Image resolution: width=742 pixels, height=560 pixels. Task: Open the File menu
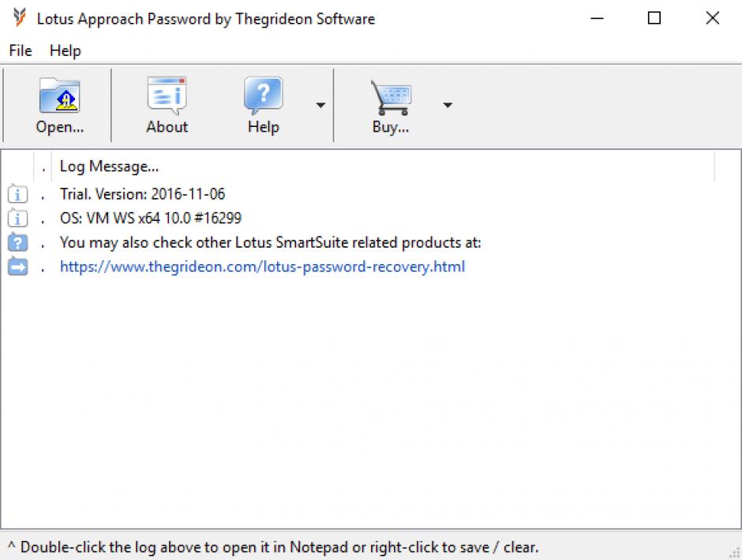pyautogui.click(x=21, y=50)
